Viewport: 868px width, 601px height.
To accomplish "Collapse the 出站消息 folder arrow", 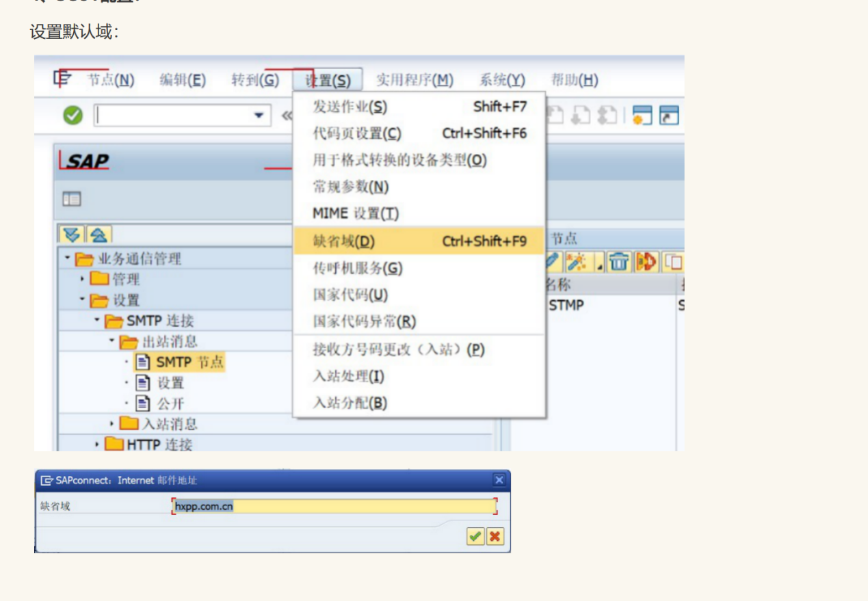I will point(111,340).
